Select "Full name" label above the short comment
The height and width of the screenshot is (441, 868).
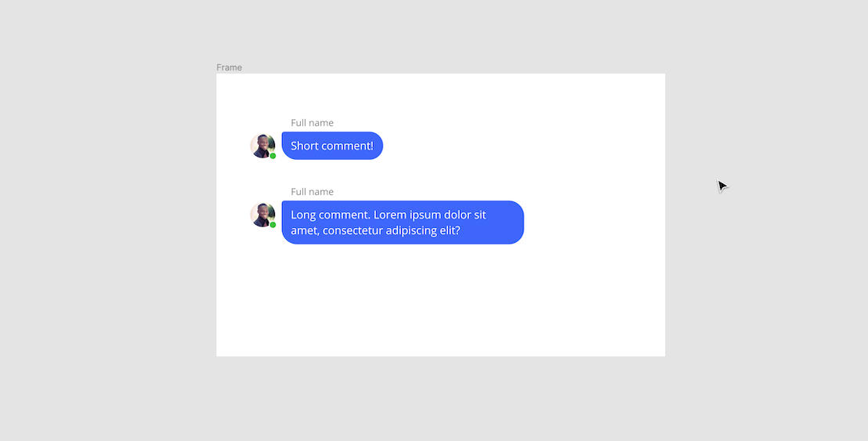pyautogui.click(x=313, y=123)
